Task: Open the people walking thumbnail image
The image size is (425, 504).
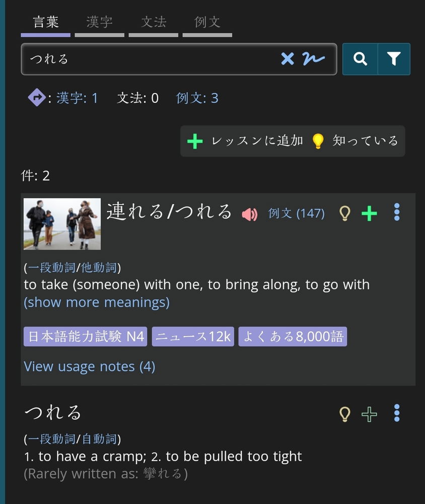Action: click(x=62, y=224)
